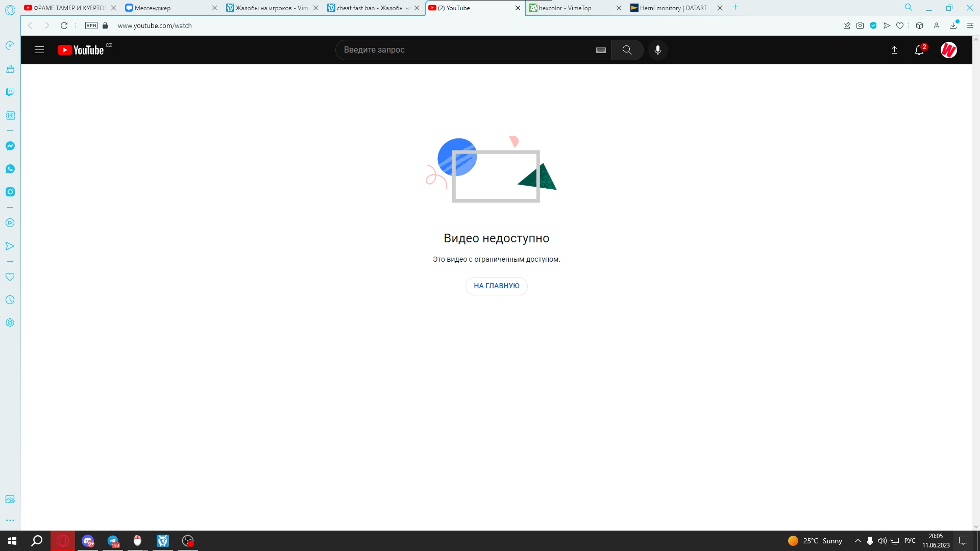
Task: Click the search magnifier button
Action: tap(627, 50)
